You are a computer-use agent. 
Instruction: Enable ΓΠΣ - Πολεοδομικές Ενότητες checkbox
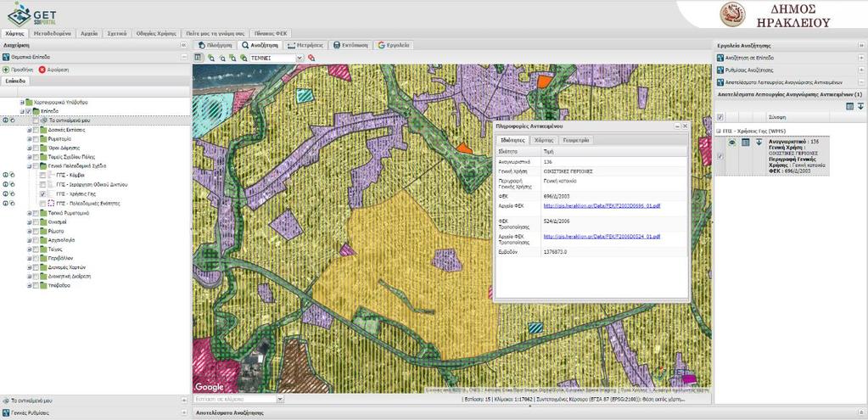pyautogui.click(x=42, y=203)
